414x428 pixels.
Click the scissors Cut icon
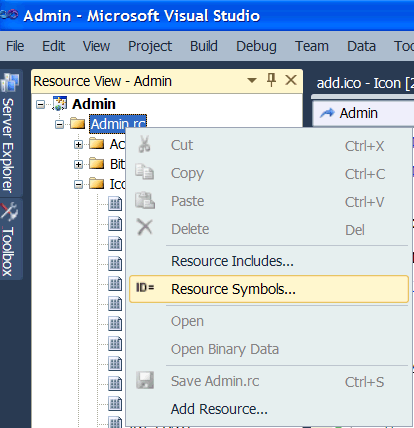tap(144, 144)
